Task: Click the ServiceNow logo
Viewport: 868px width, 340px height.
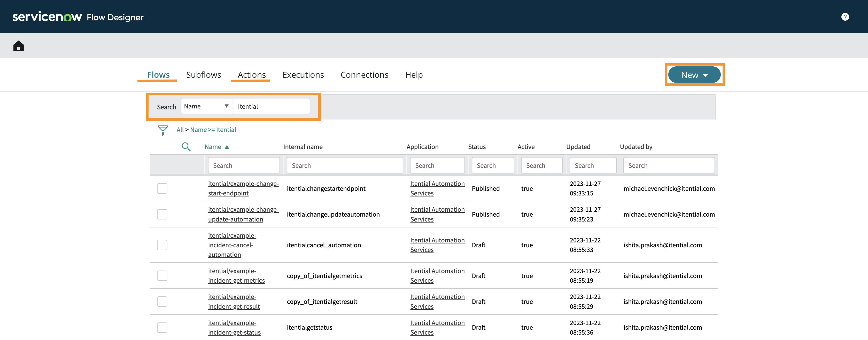Action: tap(47, 17)
